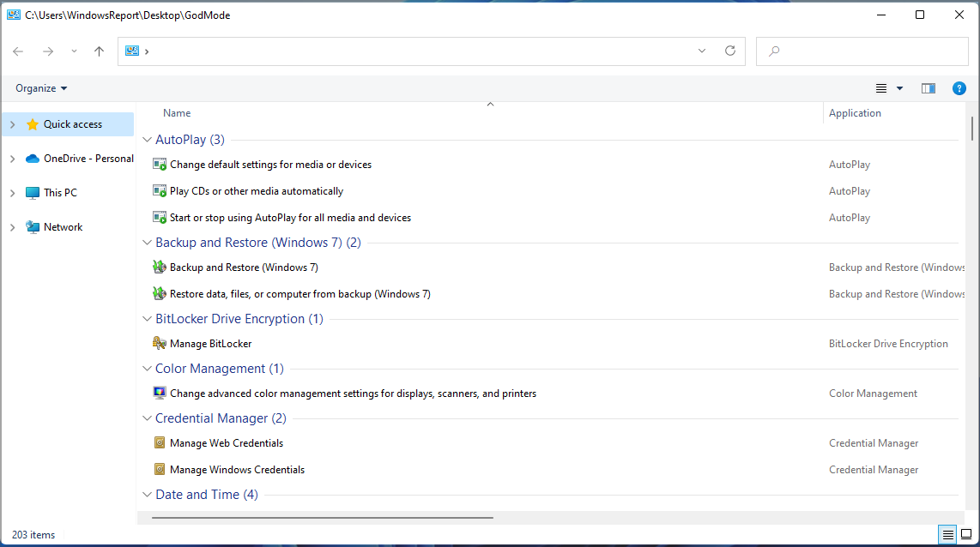The width and height of the screenshot is (980, 547).
Task: Focus the search box
Action: click(x=862, y=51)
